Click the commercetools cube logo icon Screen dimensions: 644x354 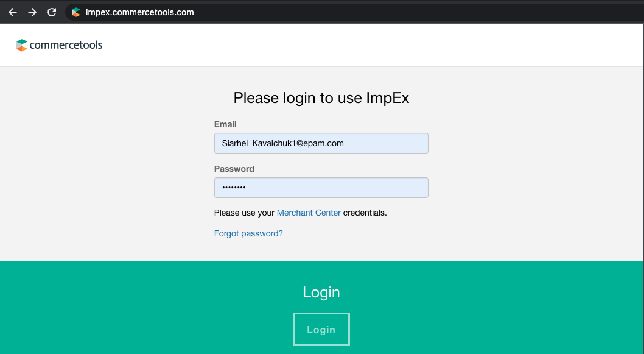point(22,45)
